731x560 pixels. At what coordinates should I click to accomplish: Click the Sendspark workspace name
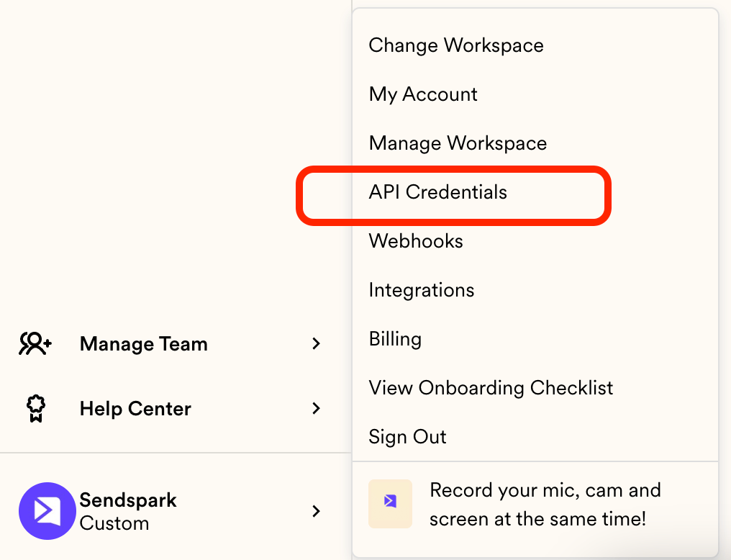[128, 500]
